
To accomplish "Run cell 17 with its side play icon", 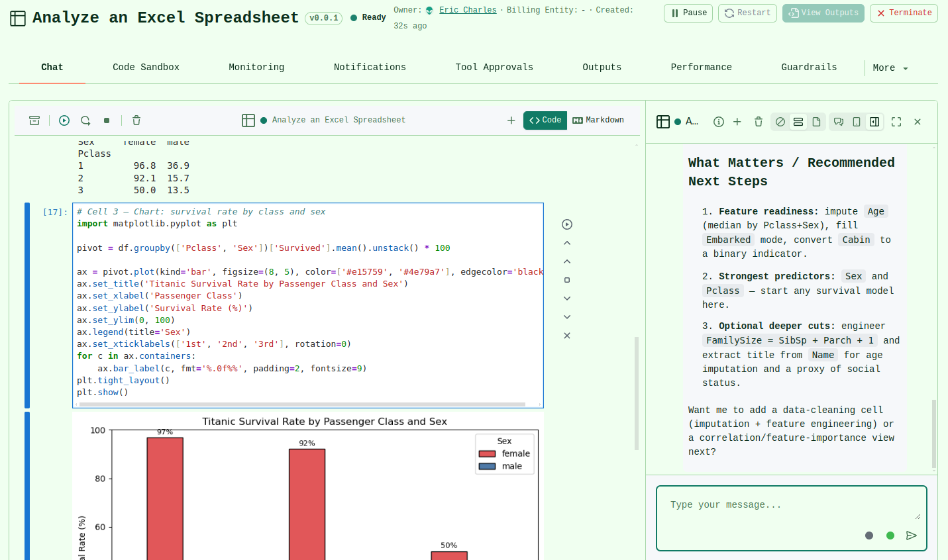I will (567, 224).
